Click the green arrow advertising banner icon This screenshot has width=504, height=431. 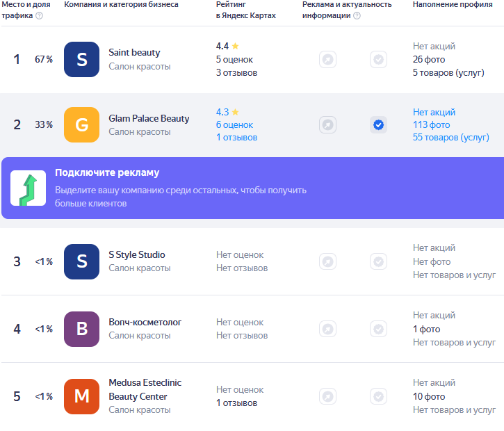tap(28, 188)
